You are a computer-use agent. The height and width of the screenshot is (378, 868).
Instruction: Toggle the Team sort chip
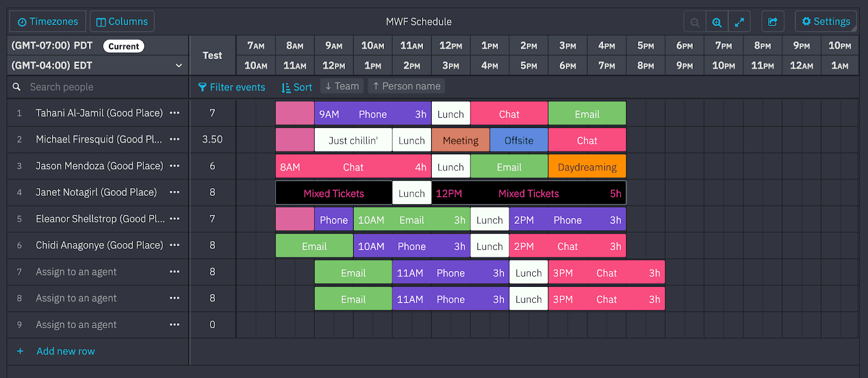[x=342, y=86]
